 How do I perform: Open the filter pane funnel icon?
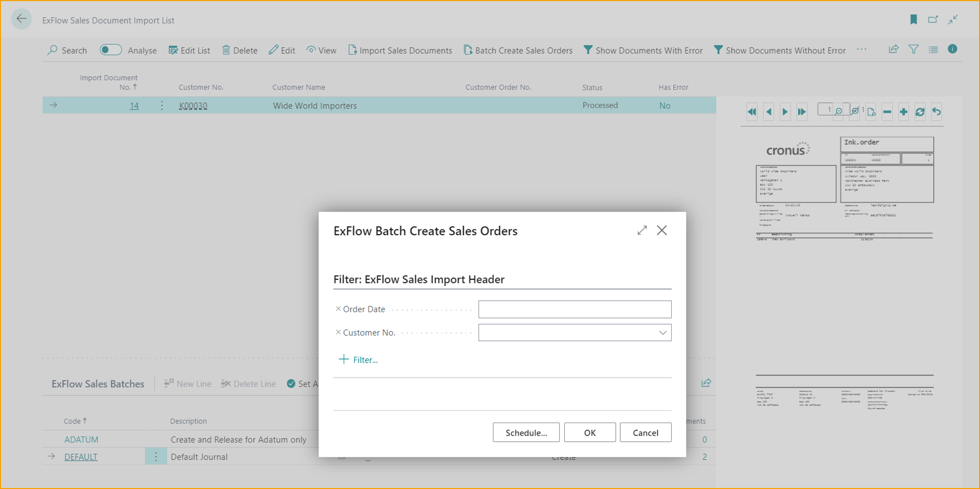(x=913, y=50)
